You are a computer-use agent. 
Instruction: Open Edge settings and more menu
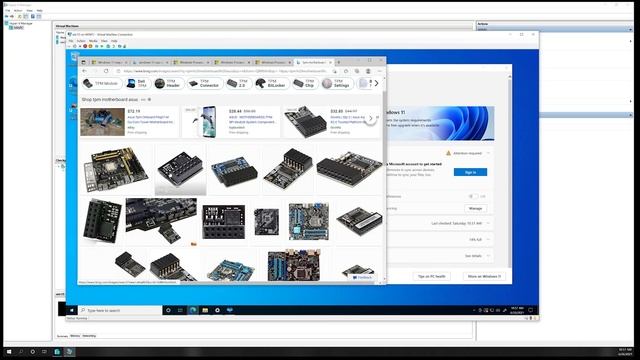click(379, 71)
